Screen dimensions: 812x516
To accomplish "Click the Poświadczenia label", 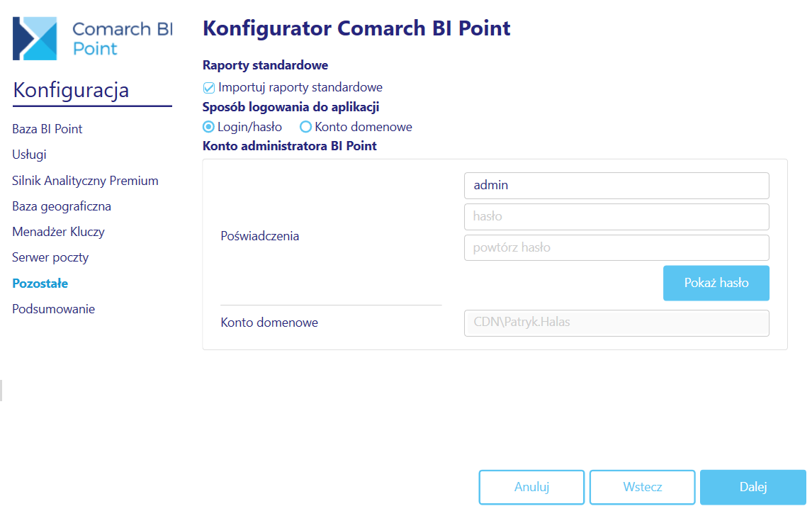I will [260, 236].
